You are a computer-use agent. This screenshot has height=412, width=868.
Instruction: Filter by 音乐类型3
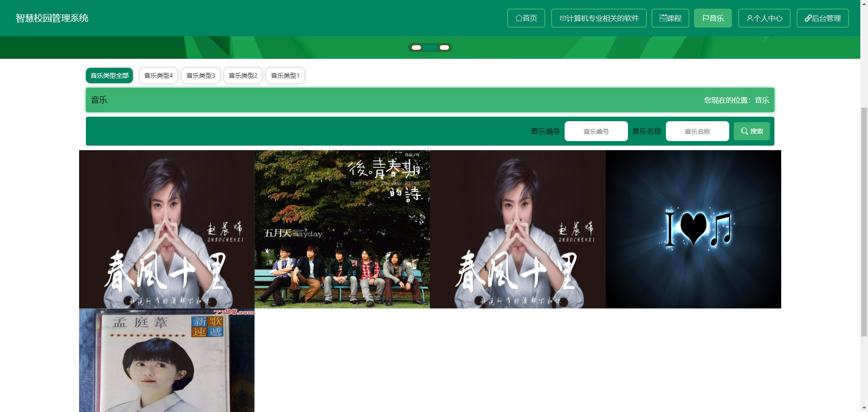201,76
